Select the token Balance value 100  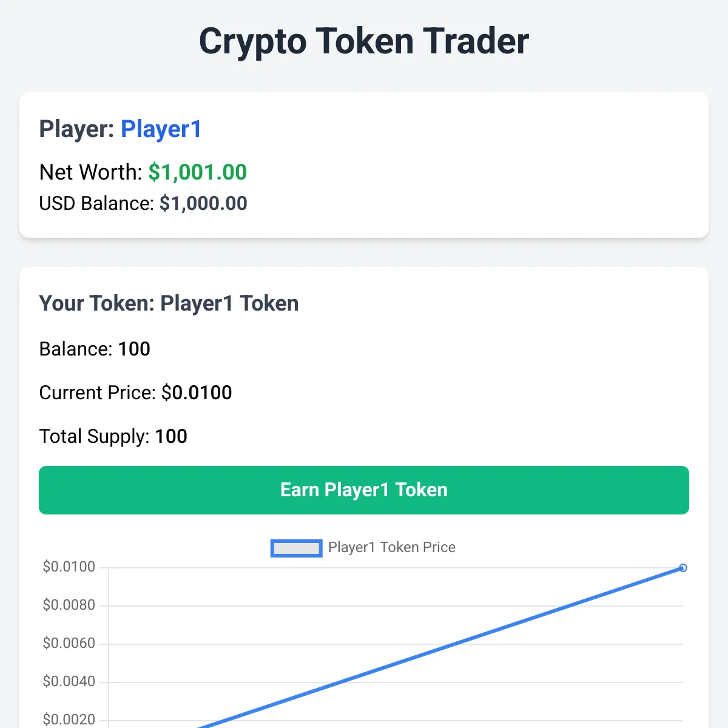point(135,349)
